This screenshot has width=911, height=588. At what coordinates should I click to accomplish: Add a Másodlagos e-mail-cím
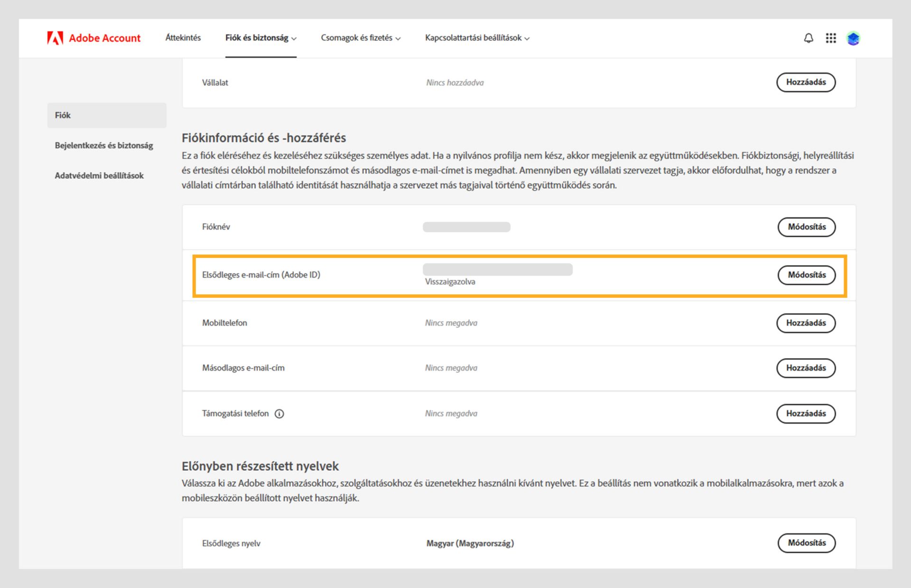806,368
